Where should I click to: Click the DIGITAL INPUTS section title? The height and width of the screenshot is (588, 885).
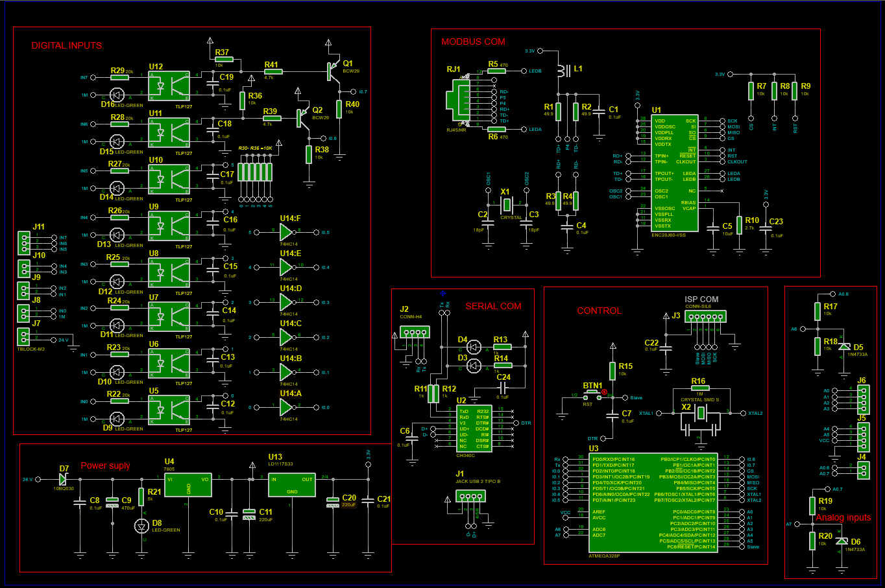67,46
